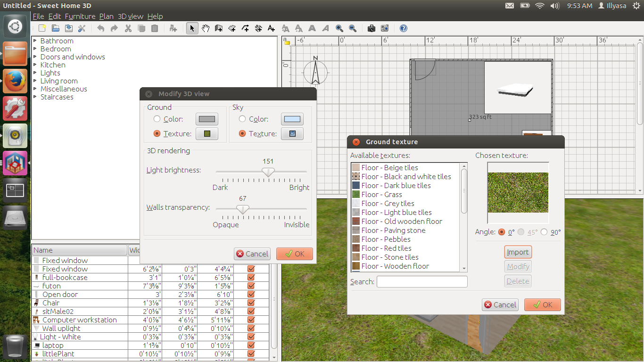
Task: Open the File menu
Action: tap(38, 16)
